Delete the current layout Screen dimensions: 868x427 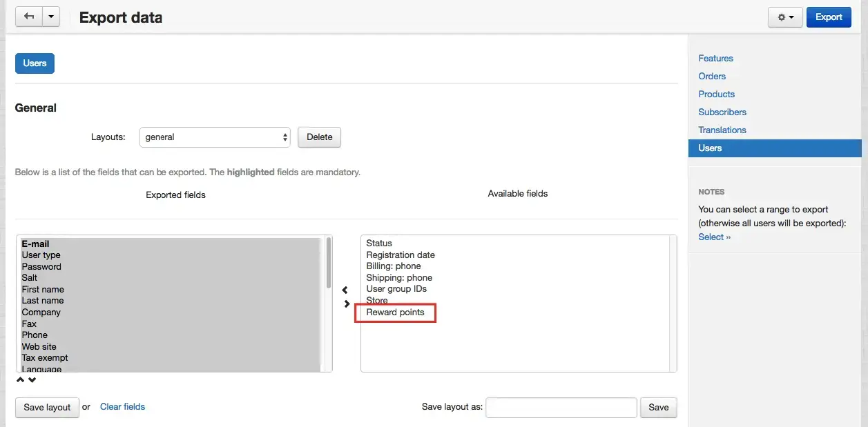click(319, 137)
